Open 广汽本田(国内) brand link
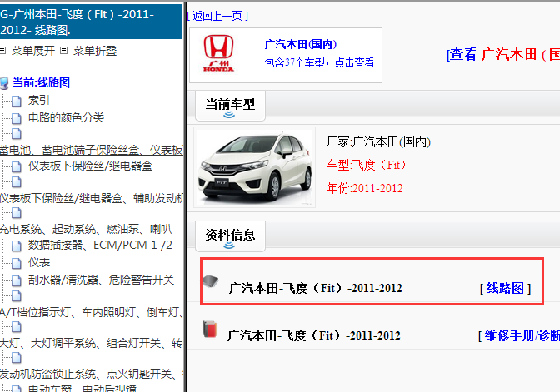560x392 pixels. [x=301, y=44]
